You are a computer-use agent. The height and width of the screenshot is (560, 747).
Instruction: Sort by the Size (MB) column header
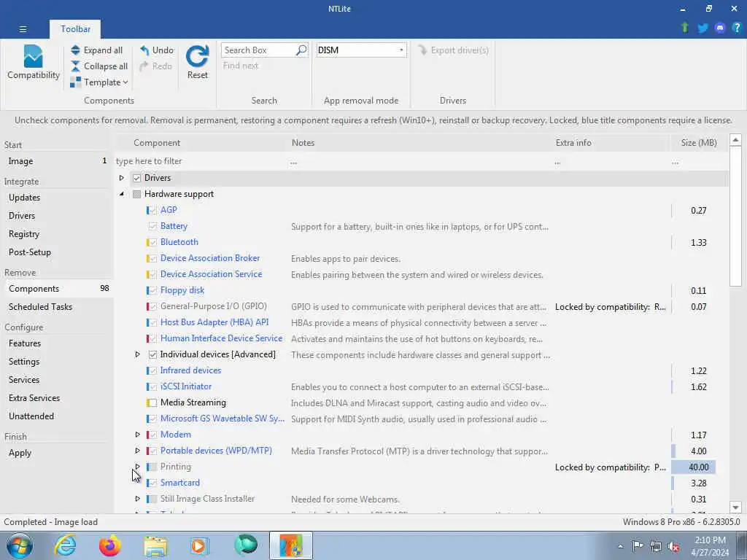click(698, 142)
